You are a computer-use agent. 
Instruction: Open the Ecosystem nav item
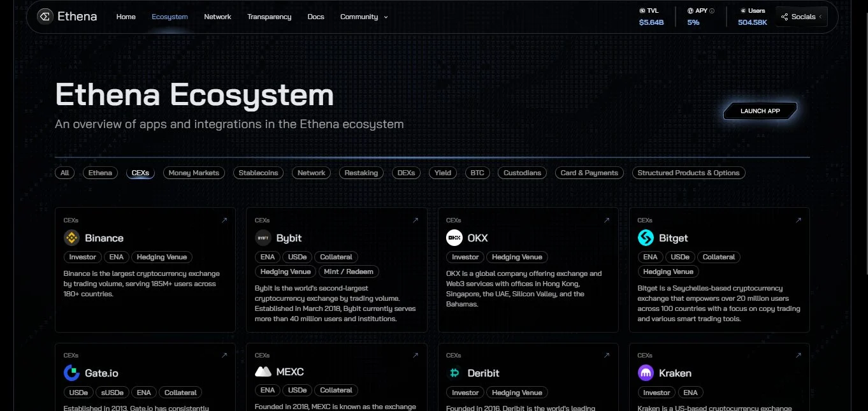click(170, 17)
